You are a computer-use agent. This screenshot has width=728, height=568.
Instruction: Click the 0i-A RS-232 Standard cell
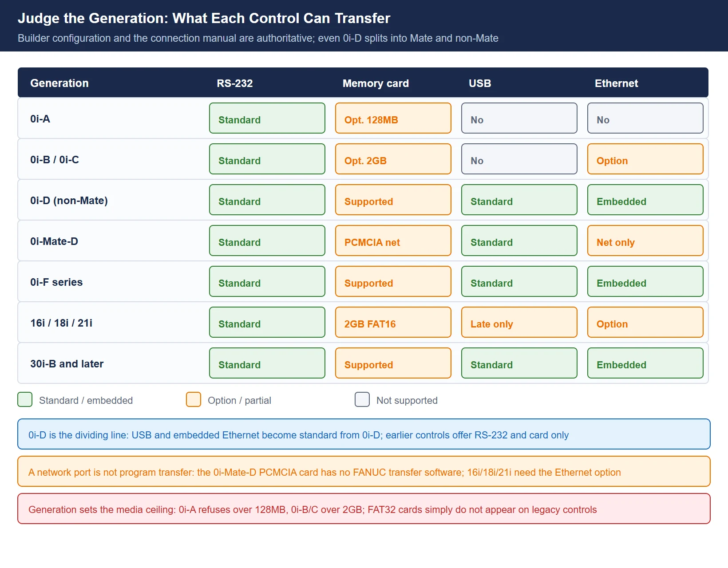(x=267, y=118)
